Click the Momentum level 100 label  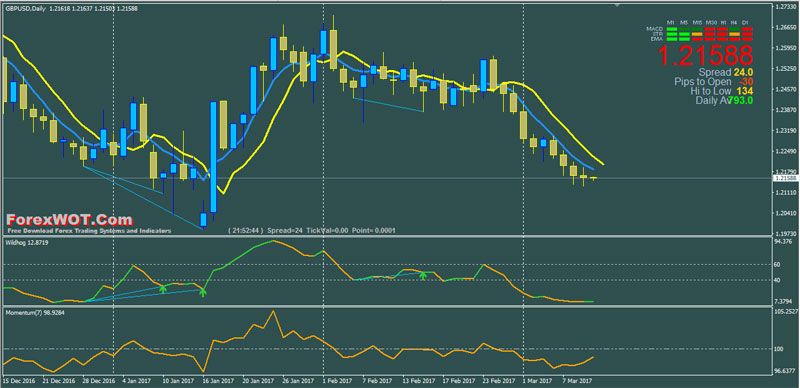click(x=779, y=349)
